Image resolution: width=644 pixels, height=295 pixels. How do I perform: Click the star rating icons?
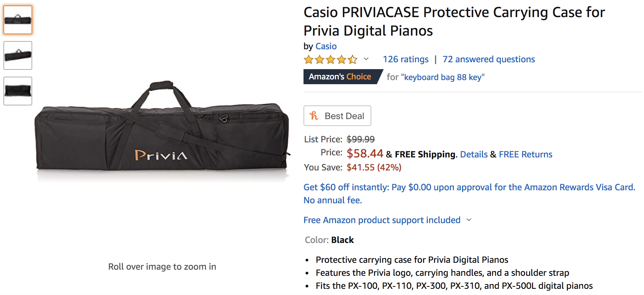point(330,60)
